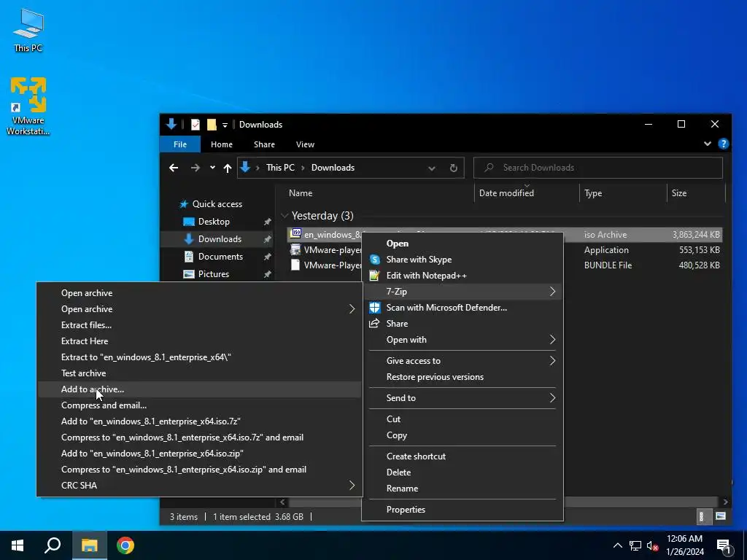Open Windows Start menu
Screen dimensions: 747x560
(x=18, y=545)
